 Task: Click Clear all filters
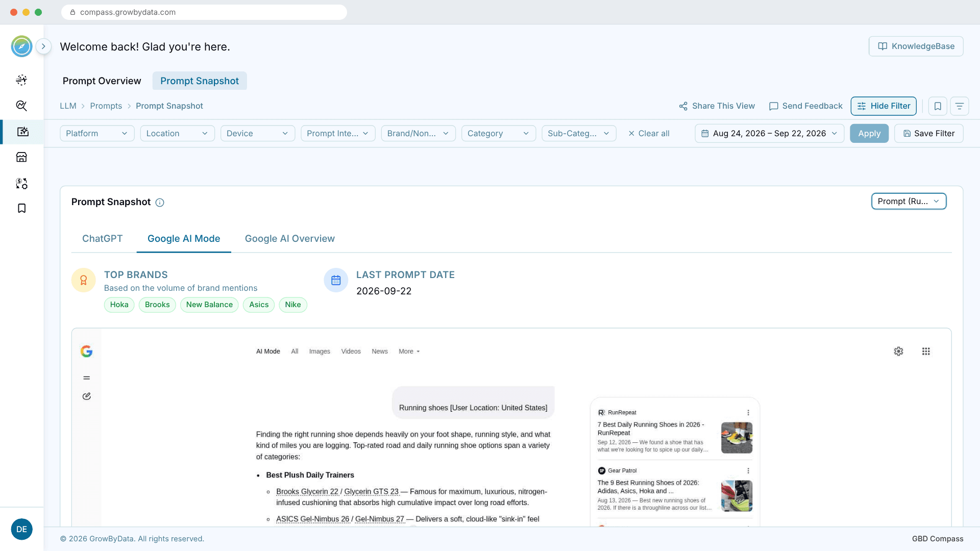point(649,133)
